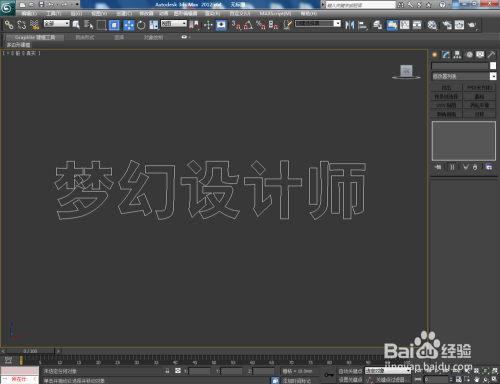Image resolution: width=500 pixels, height=384 pixels.
Task: Toggle 3D Snaps
Action: click(x=236, y=25)
